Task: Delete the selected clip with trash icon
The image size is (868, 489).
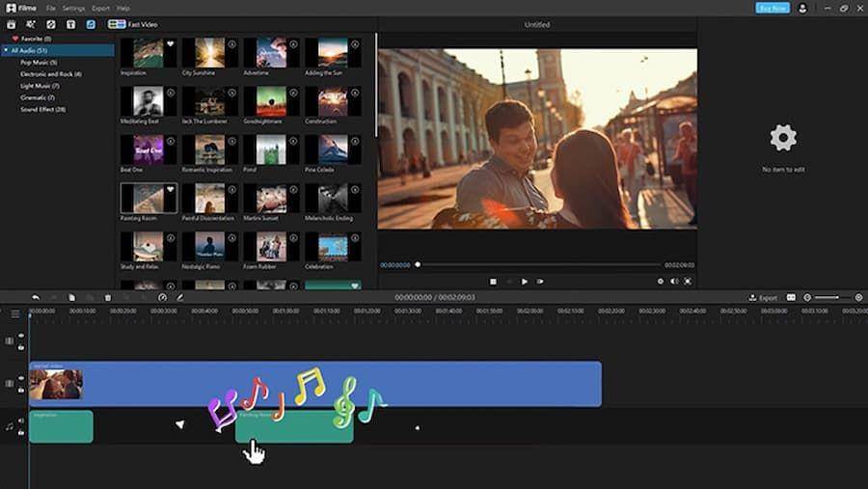Action: tap(108, 297)
